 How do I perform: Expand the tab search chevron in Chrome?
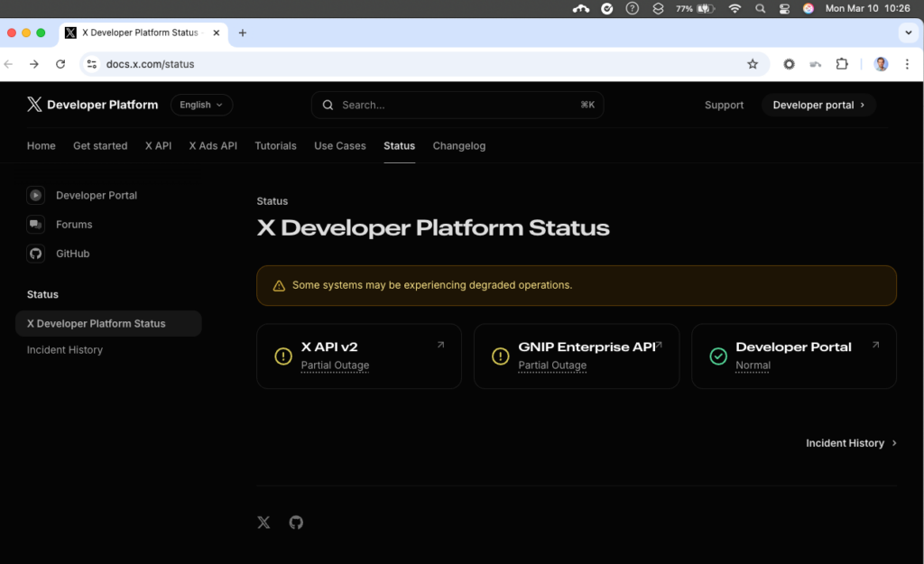point(908,33)
